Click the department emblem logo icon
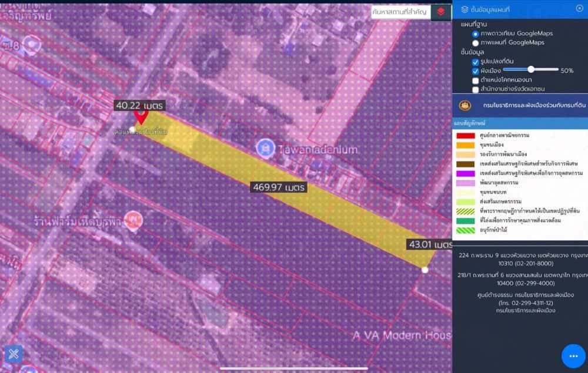The width and height of the screenshot is (588, 373). click(x=465, y=105)
